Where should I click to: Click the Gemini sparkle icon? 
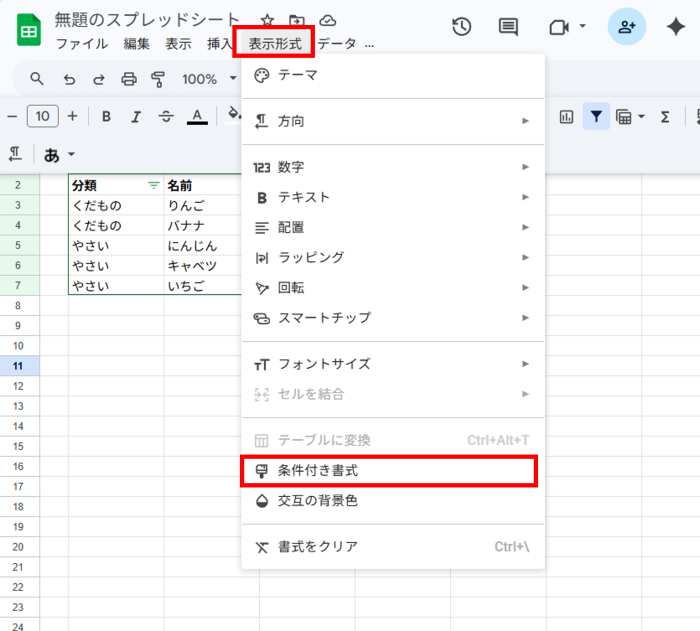click(674, 27)
